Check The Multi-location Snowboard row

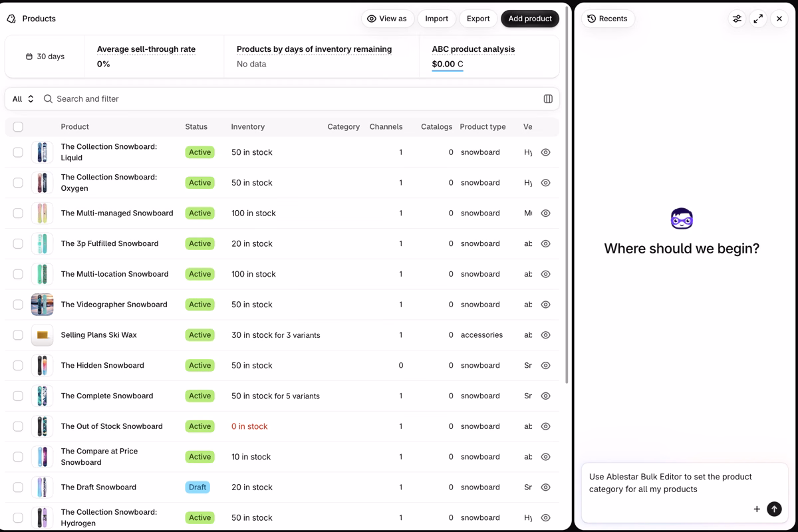click(18, 274)
